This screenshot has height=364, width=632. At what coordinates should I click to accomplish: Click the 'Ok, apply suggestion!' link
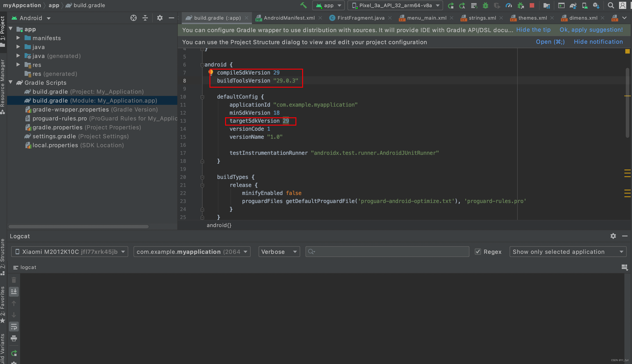pyautogui.click(x=591, y=30)
